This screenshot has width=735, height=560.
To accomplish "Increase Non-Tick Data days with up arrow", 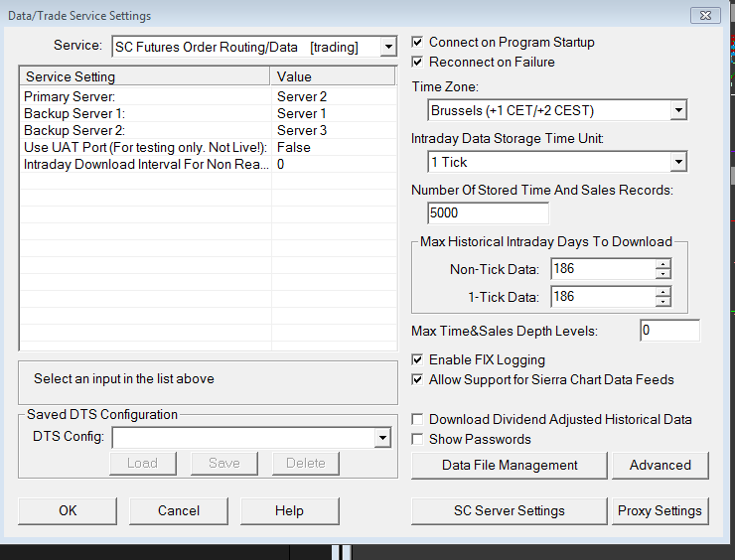I will pyautogui.click(x=662, y=264).
